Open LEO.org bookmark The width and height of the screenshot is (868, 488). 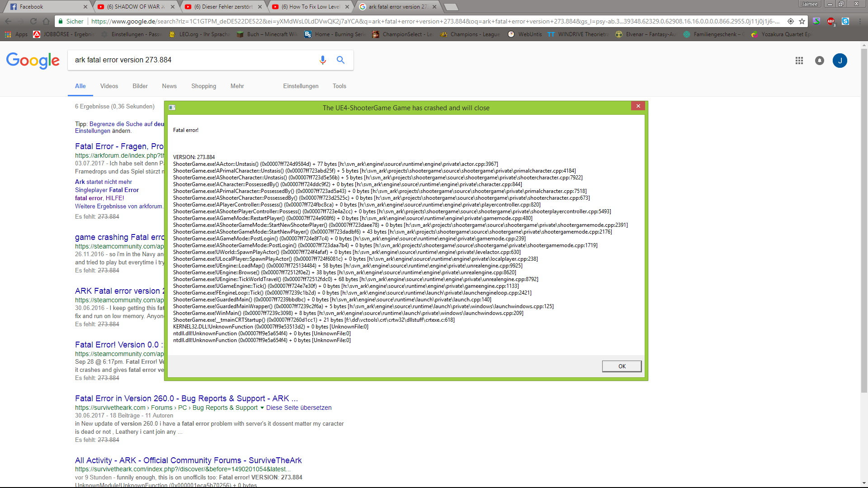[199, 34]
